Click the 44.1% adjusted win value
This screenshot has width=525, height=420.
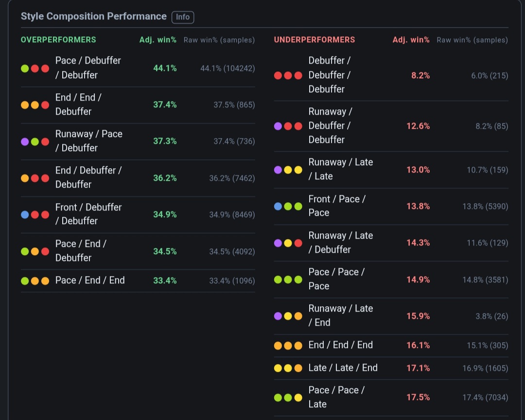(x=165, y=68)
